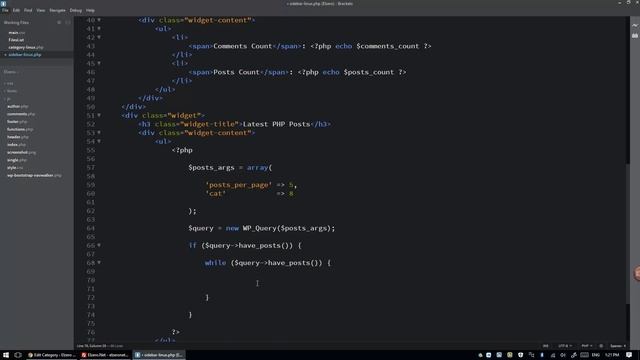
Task: Click the Brackets app icon in title bar
Action: [4, 3]
